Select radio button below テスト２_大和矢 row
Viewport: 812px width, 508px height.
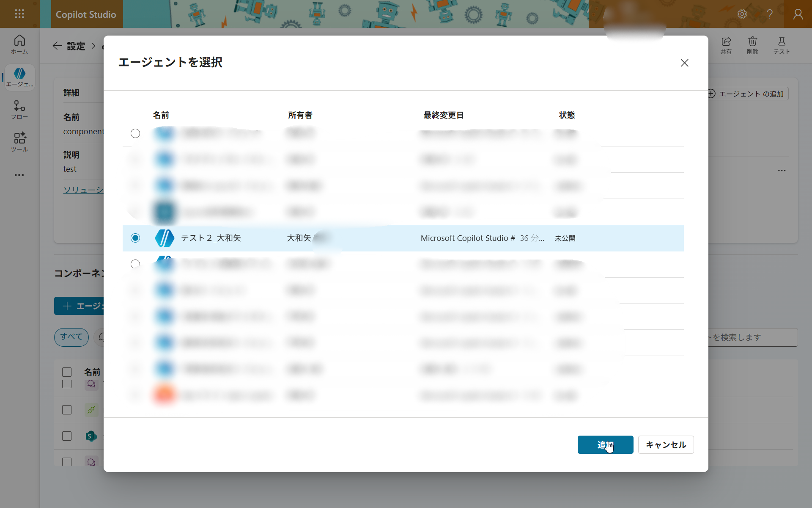click(135, 264)
